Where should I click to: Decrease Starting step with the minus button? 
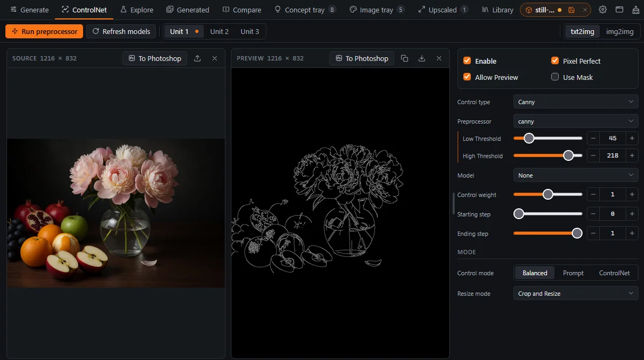593,214
